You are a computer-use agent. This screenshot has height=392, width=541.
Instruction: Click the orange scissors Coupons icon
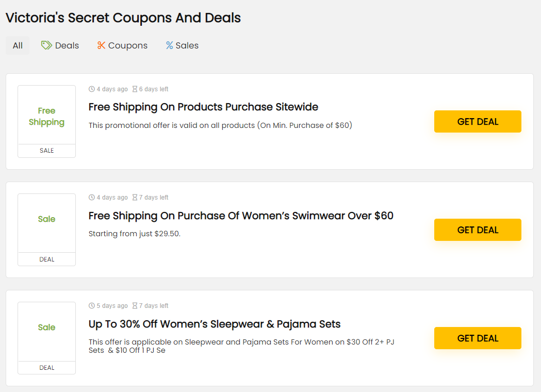tap(101, 45)
